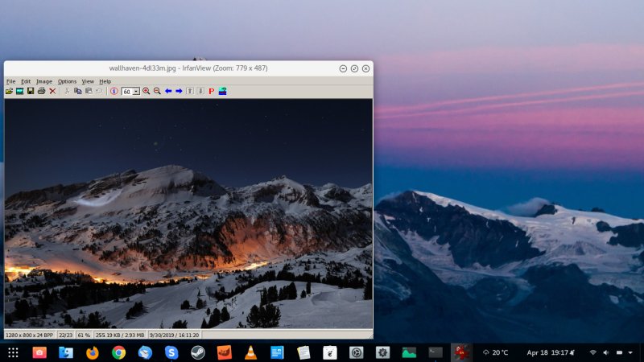The width and height of the screenshot is (644, 362).
Task: Select previous page with up arrow icon
Action: pyautogui.click(x=190, y=91)
